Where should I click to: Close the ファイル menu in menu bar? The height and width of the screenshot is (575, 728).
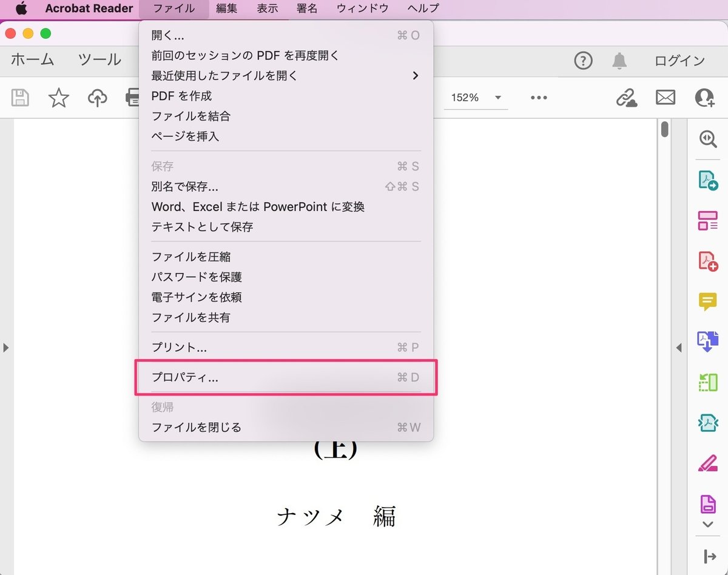click(x=174, y=8)
